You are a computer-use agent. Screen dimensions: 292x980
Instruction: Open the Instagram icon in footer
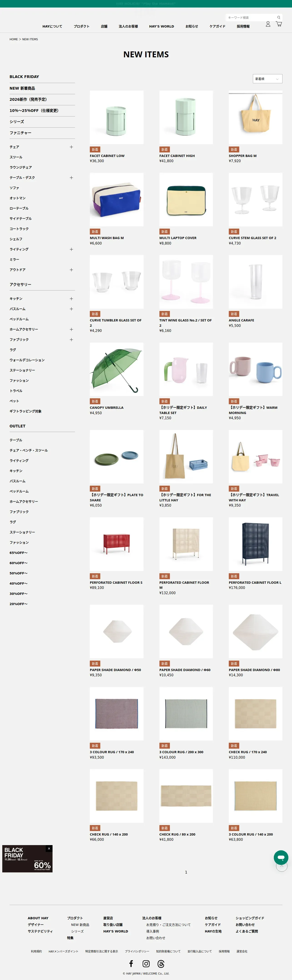coord(146,963)
